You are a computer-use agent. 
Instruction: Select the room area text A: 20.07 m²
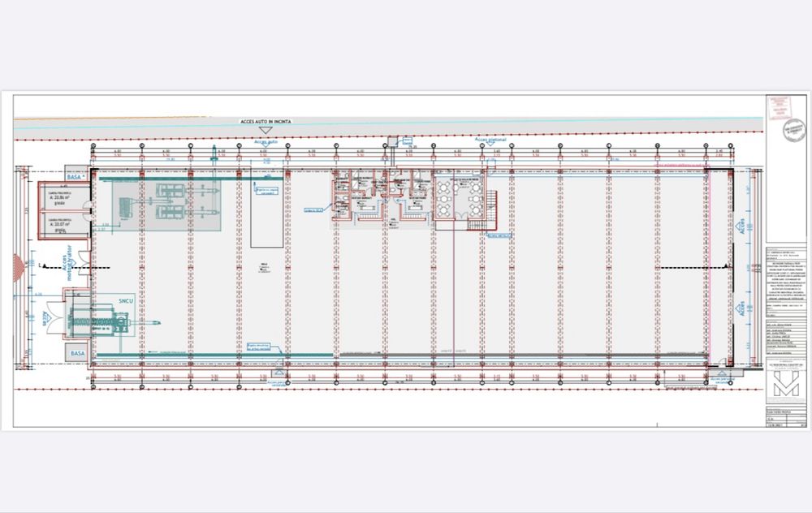pyautogui.click(x=60, y=225)
